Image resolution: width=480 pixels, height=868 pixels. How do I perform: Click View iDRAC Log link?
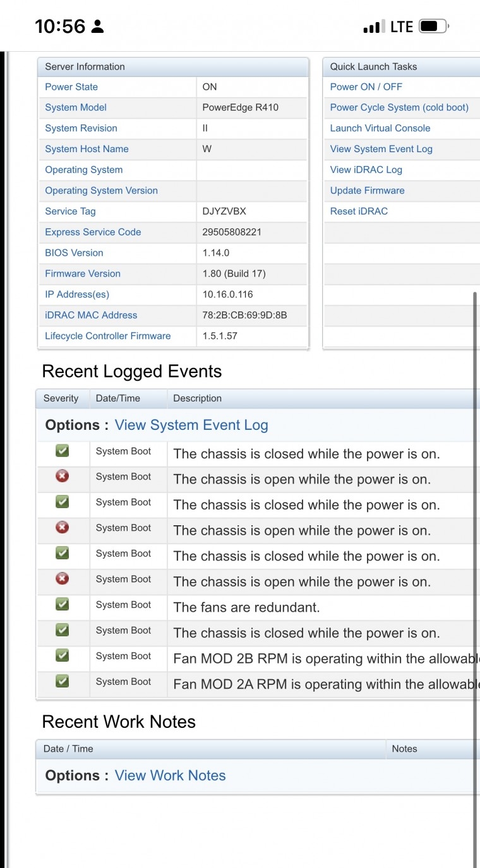click(366, 170)
